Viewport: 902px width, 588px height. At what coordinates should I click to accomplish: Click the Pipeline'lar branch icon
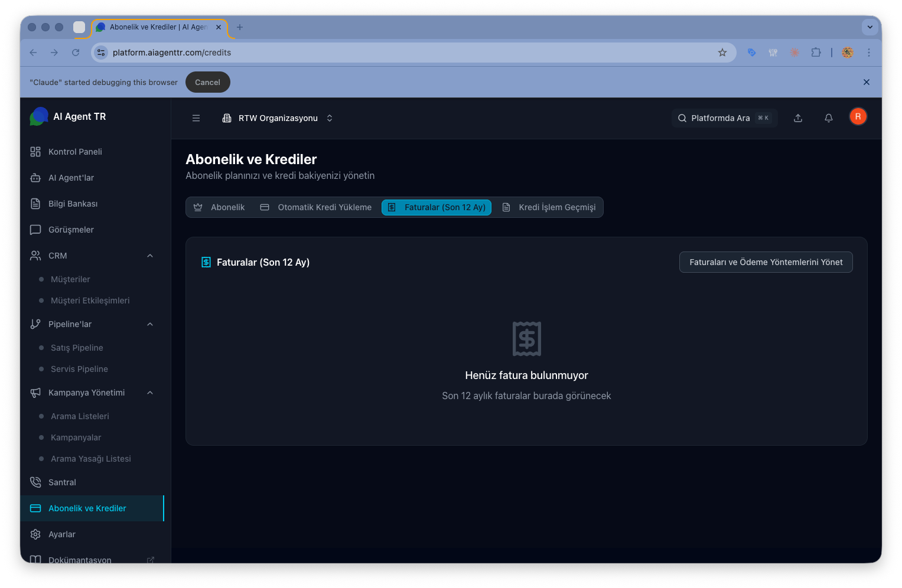[35, 324]
